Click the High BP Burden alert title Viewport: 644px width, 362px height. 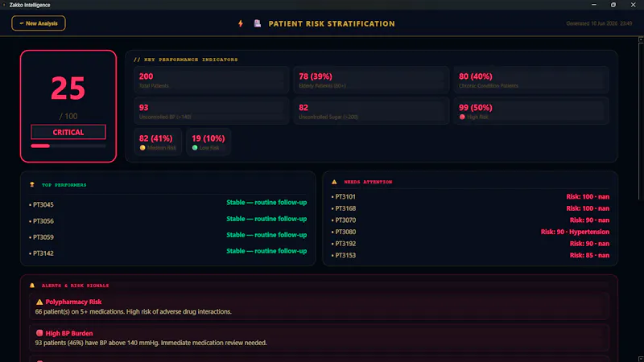(x=69, y=333)
